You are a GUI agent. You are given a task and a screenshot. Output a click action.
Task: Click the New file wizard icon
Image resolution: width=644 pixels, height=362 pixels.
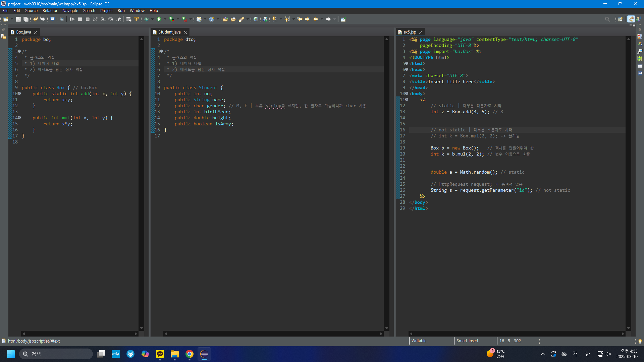pos(6,19)
